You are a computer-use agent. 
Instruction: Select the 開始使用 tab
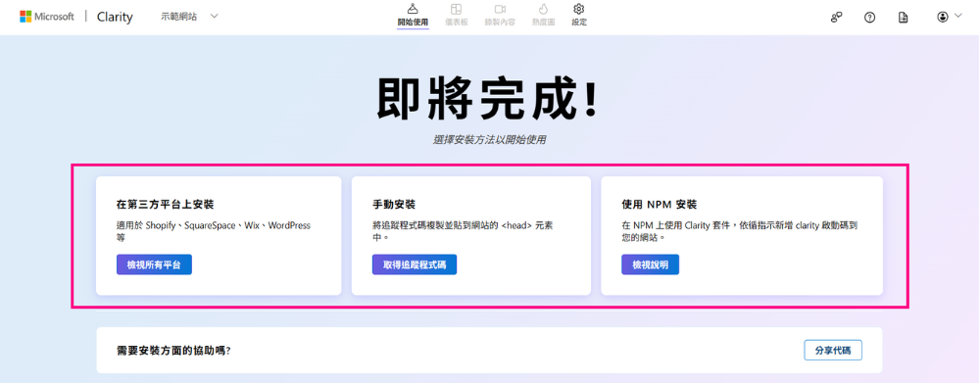[x=414, y=17]
